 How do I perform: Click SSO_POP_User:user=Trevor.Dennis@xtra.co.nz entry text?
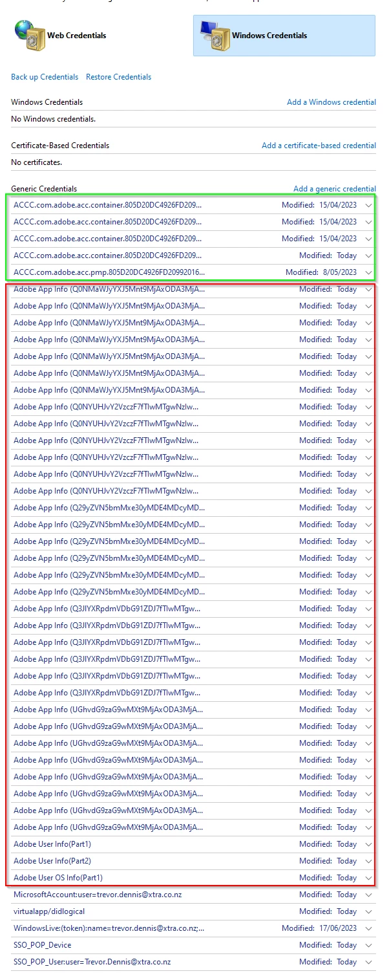click(92, 962)
